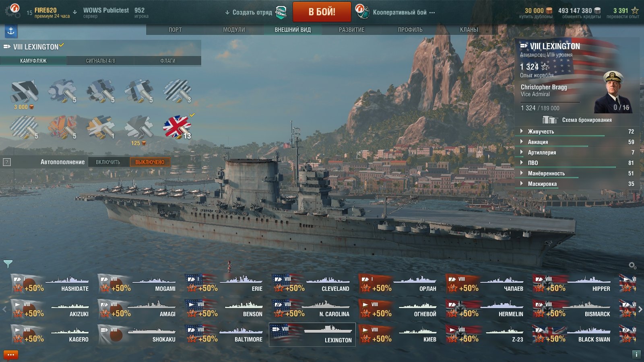Expand the ПВО parameter section
Screen dimensions: 644x362
pyautogui.click(x=577, y=163)
